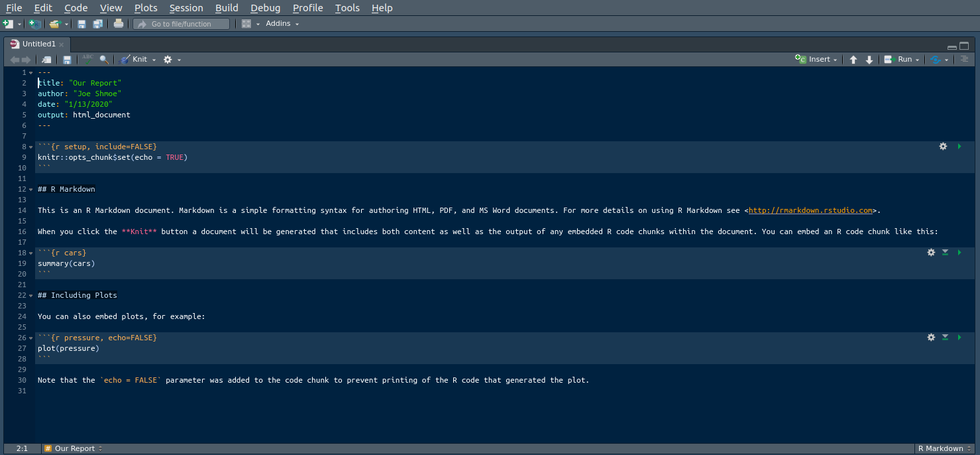Collapse the cars chunk at line 18
Screen dimensions: 980x455
[x=30, y=253]
